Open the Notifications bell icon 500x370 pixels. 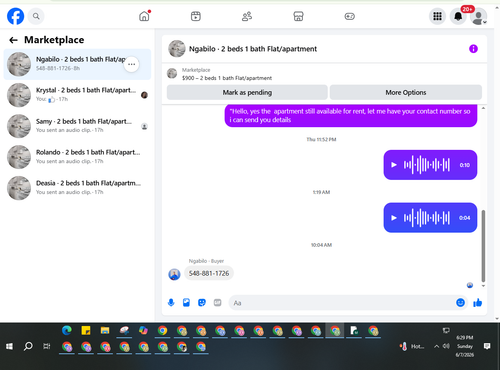click(458, 16)
